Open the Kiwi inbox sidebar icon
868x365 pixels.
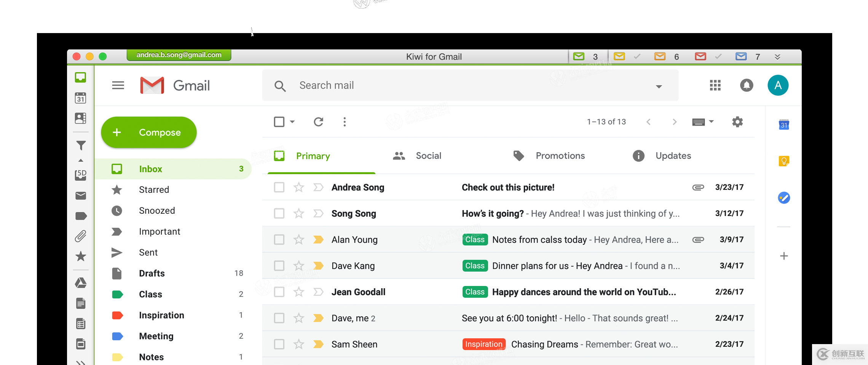(x=80, y=78)
